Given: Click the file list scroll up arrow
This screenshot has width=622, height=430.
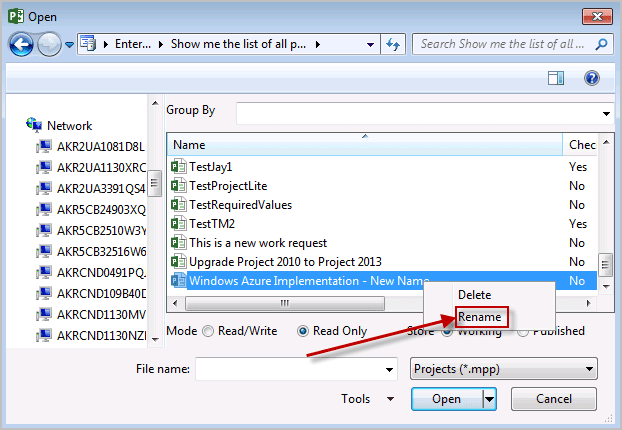Looking at the screenshot, I should (606, 142).
